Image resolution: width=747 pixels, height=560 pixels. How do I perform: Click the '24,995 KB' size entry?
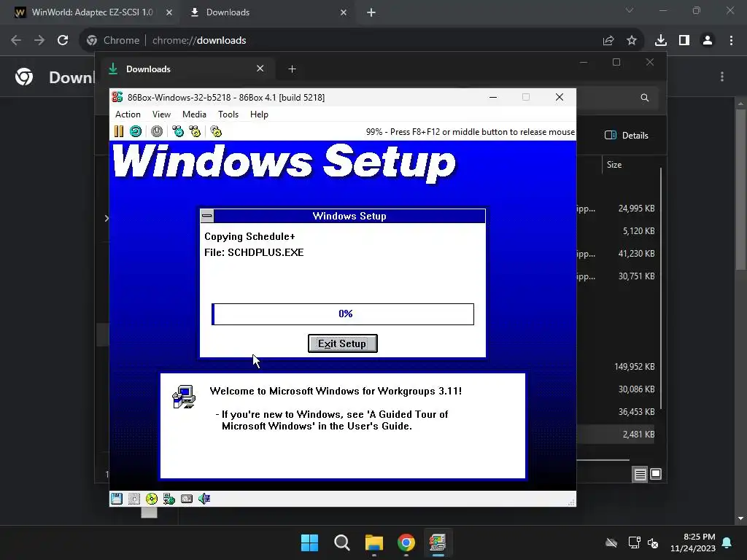coord(636,208)
